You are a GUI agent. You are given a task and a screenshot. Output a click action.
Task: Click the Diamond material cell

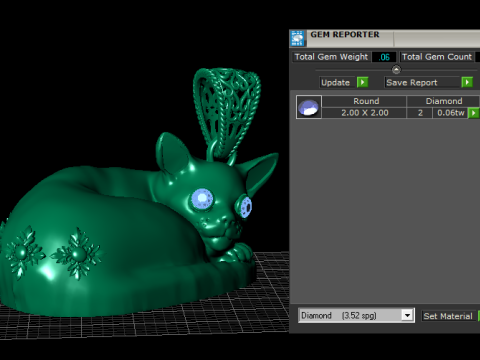(443, 101)
